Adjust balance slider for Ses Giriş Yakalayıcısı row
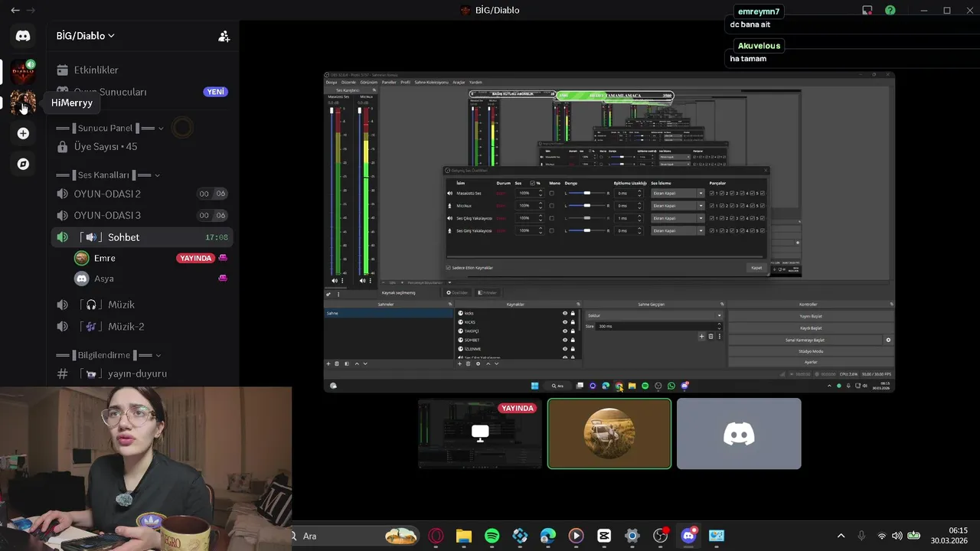The height and width of the screenshot is (551, 980). point(587,230)
